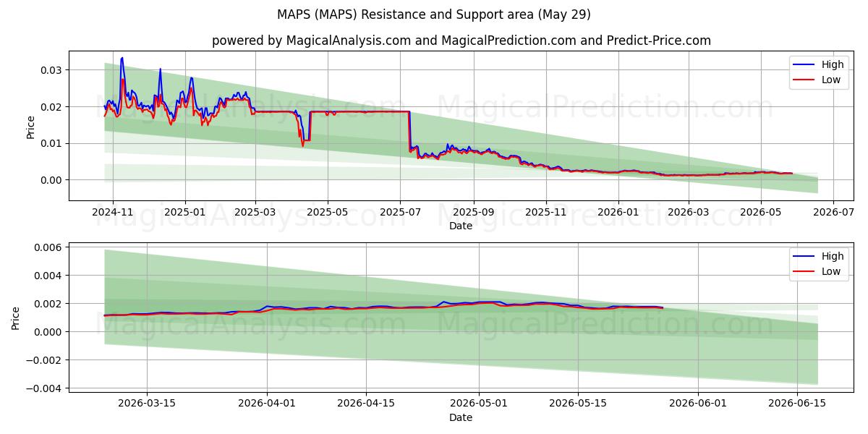The width and height of the screenshot is (868, 434).
Task: Click the '2025-05' x-axis label in top chart
Action: [x=328, y=213]
